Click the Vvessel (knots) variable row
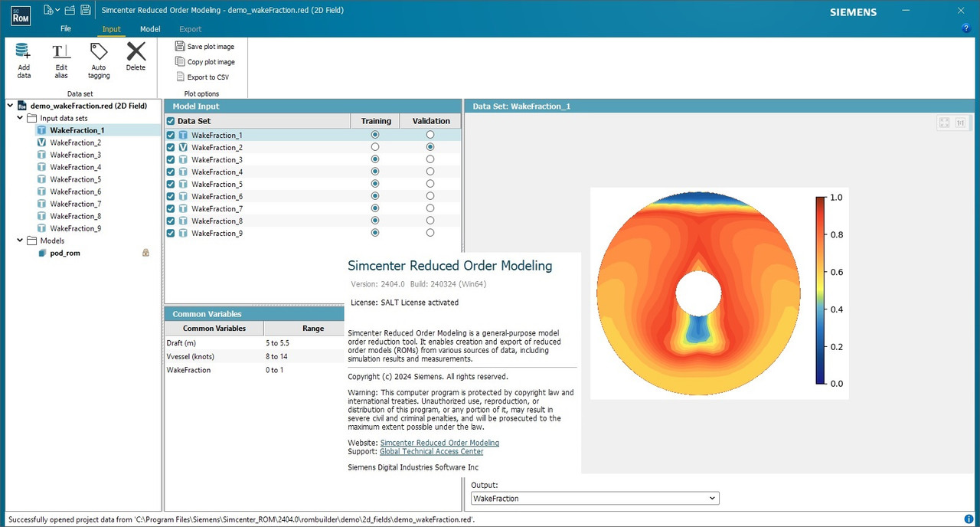980x527 pixels. pos(254,357)
